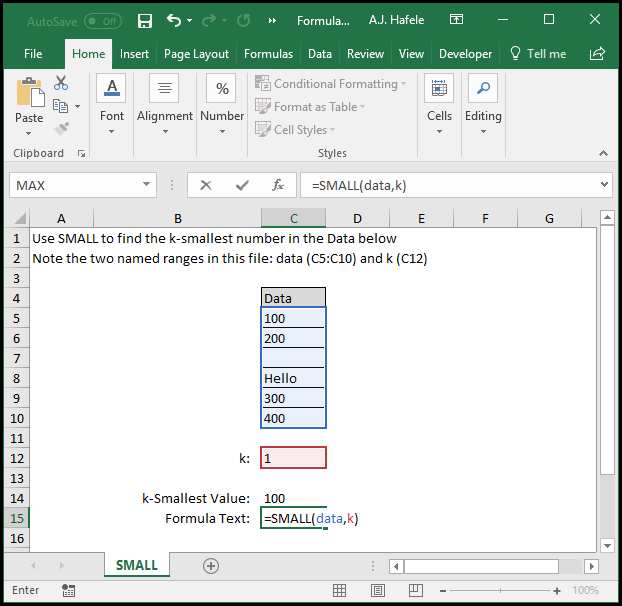Switch to Page Break Preview
This screenshot has width=622, height=606.
415,591
